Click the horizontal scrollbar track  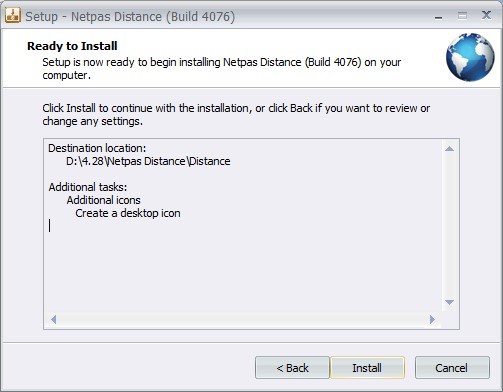[243, 319]
